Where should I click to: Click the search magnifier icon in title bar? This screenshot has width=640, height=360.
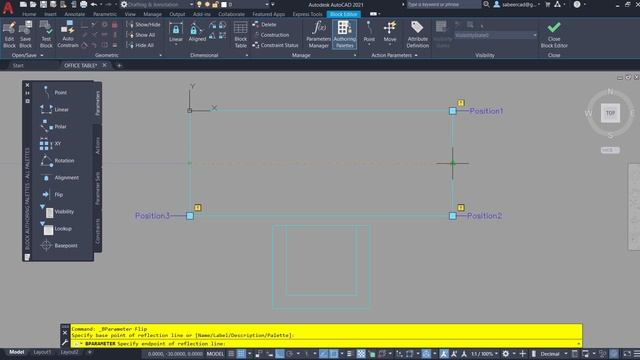(x=486, y=4)
